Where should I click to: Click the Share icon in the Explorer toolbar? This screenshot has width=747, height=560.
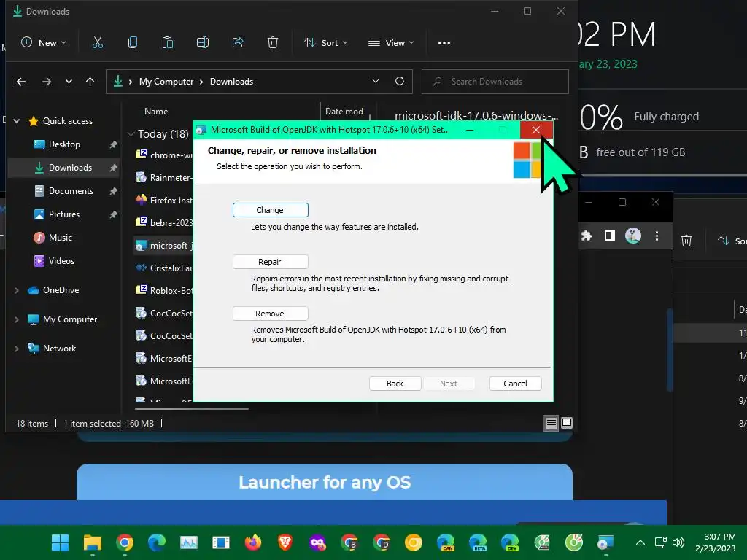(238, 43)
